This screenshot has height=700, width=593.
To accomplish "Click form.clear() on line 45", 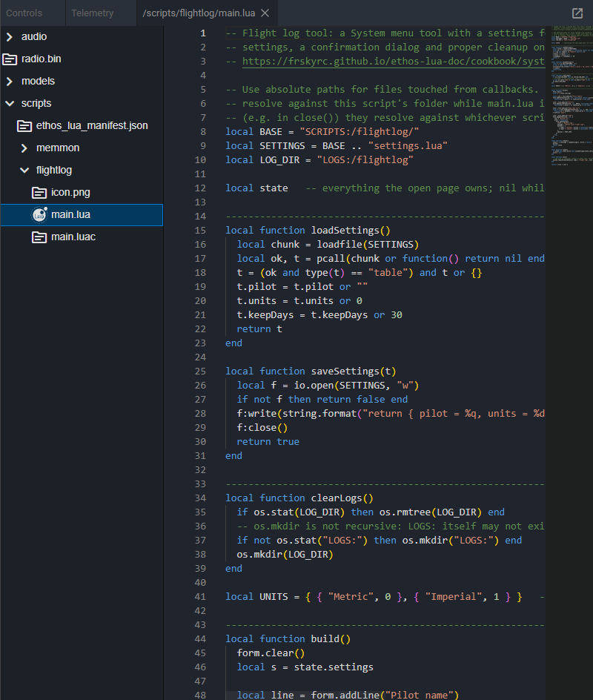I will [x=271, y=653].
